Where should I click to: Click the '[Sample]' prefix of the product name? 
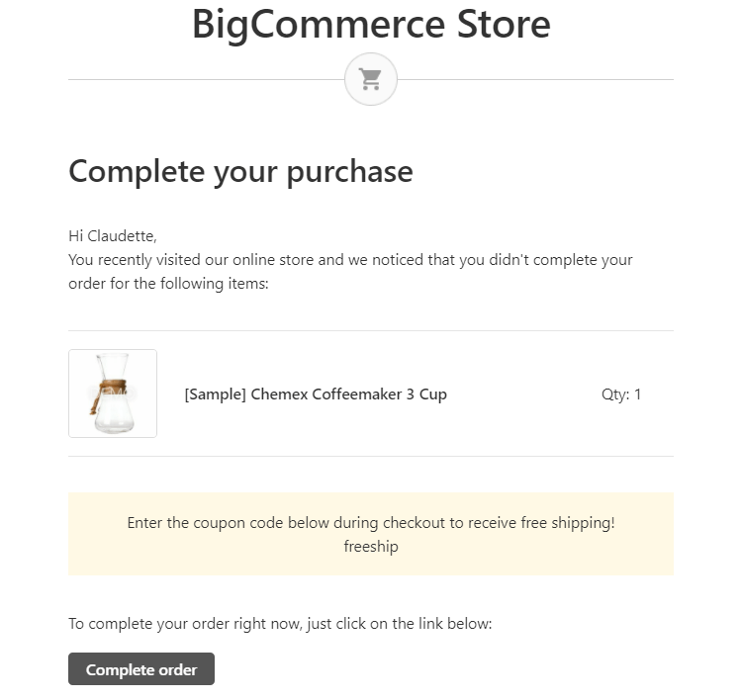(215, 394)
